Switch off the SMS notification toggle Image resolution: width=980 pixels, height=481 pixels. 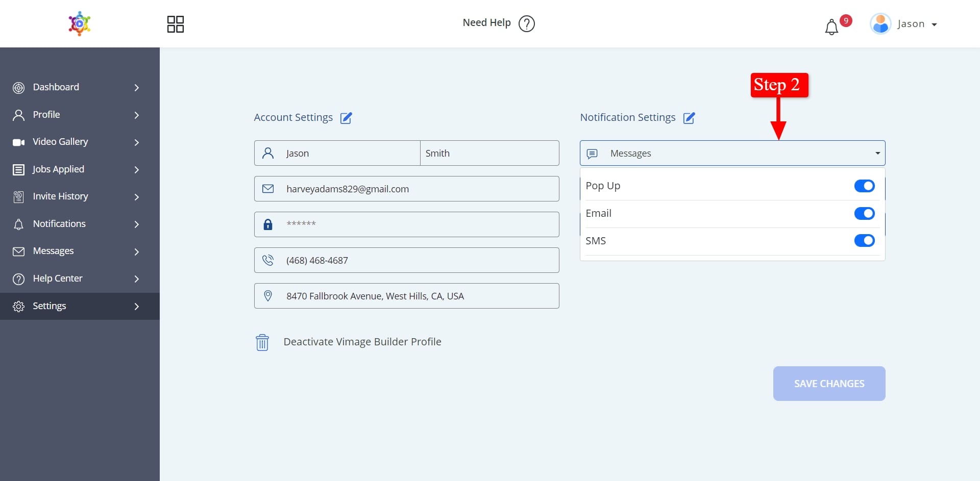864,241
